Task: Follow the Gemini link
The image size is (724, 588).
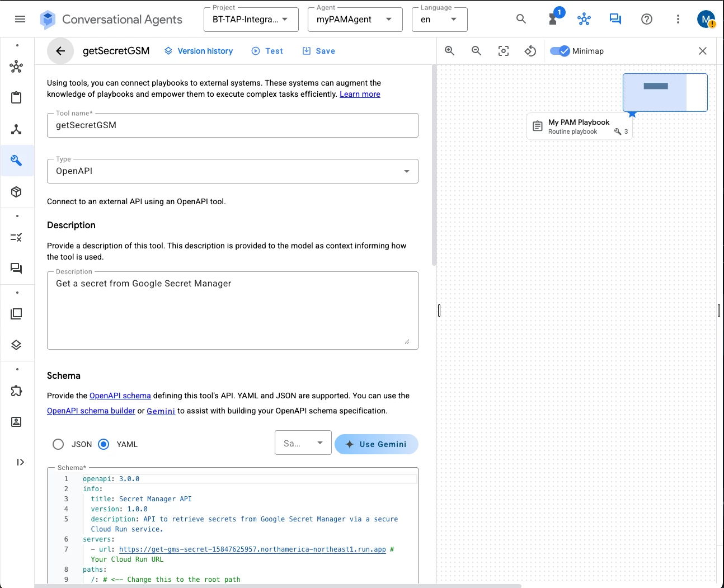Action: coord(161,411)
